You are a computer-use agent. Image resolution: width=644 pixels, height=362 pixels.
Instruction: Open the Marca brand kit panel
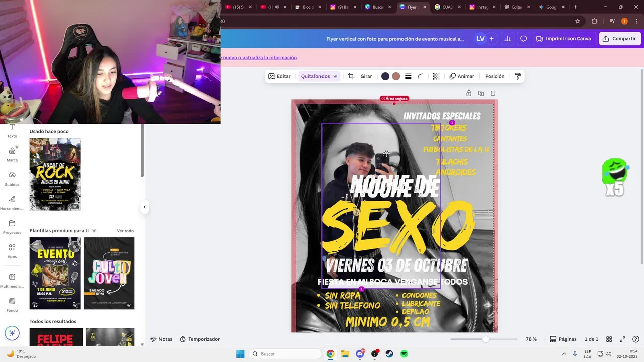point(12,154)
